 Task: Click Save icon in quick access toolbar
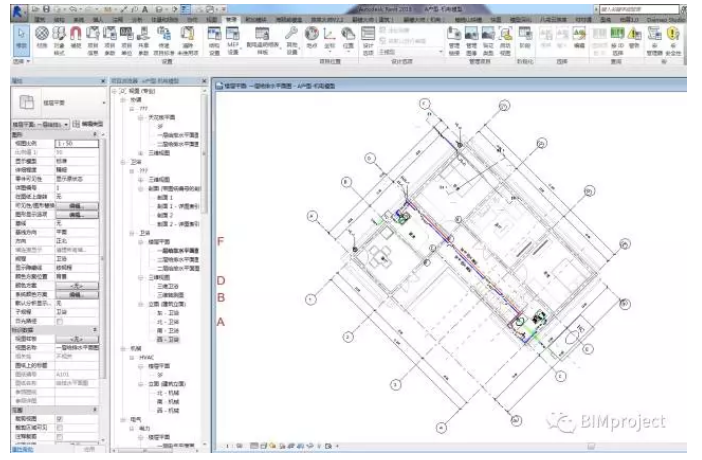point(46,9)
